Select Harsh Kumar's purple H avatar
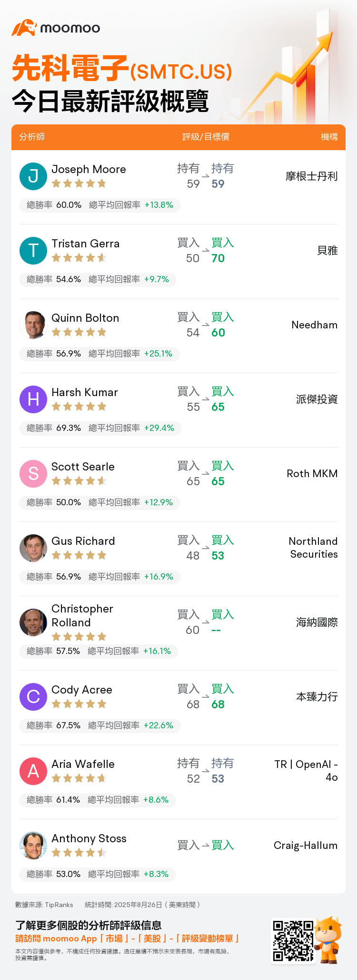Viewport: 357px width, 980px height. tap(33, 399)
